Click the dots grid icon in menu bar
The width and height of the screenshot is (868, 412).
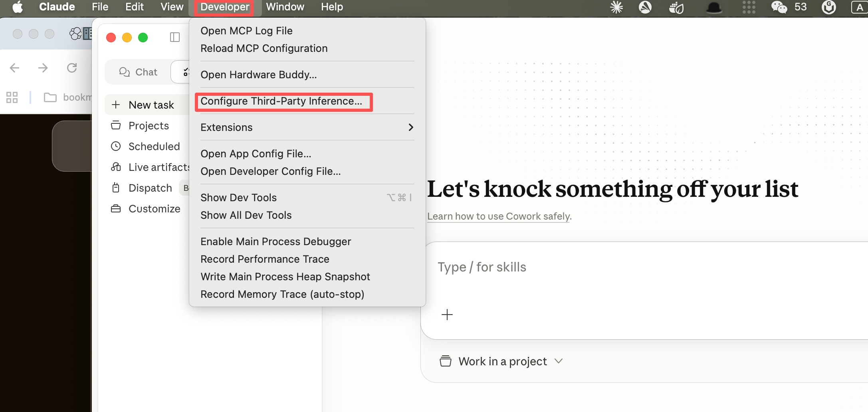(x=749, y=7)
